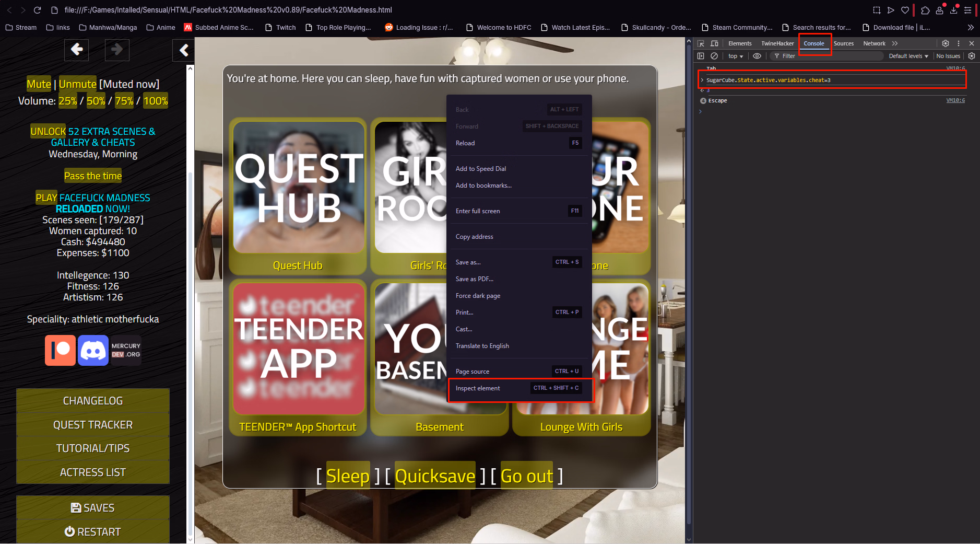Toggle the live expression eye icon

pyautogui.click(x=757, y=56)
